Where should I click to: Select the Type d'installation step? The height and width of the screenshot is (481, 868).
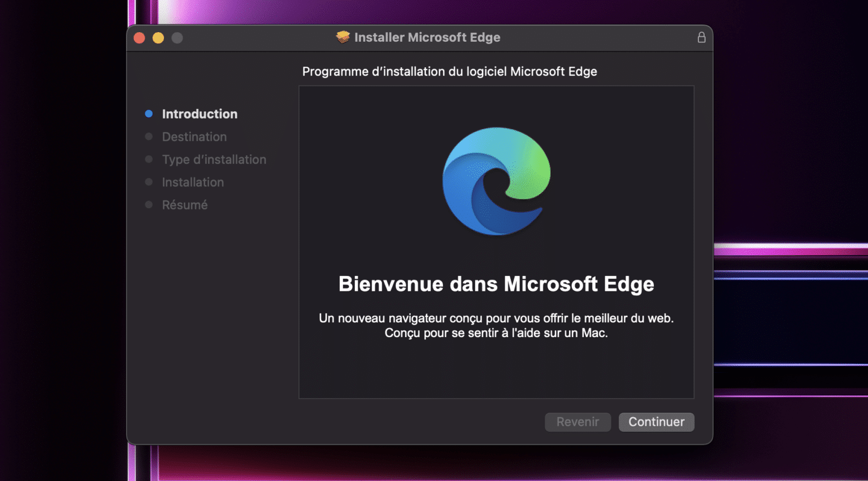point(214,160)
